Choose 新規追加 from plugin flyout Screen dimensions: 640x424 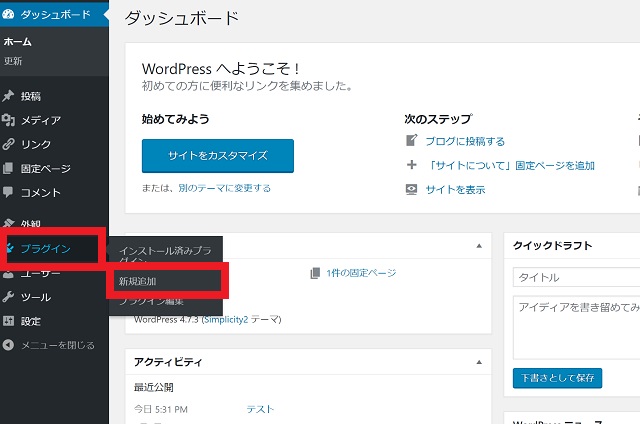click(x=138, y=281)
